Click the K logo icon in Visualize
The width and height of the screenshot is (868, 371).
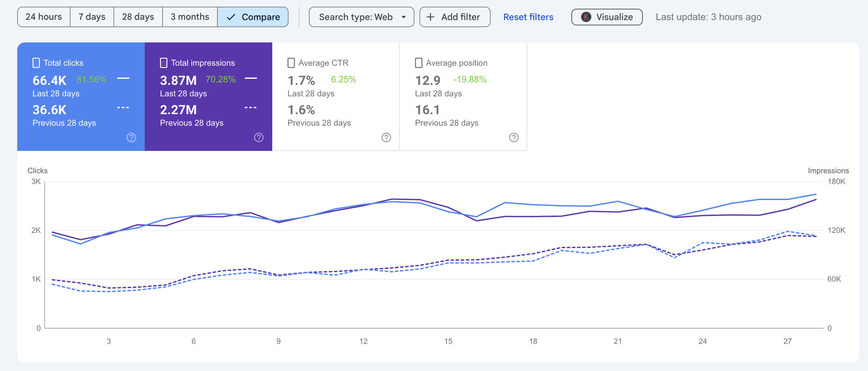pos(586,17)
